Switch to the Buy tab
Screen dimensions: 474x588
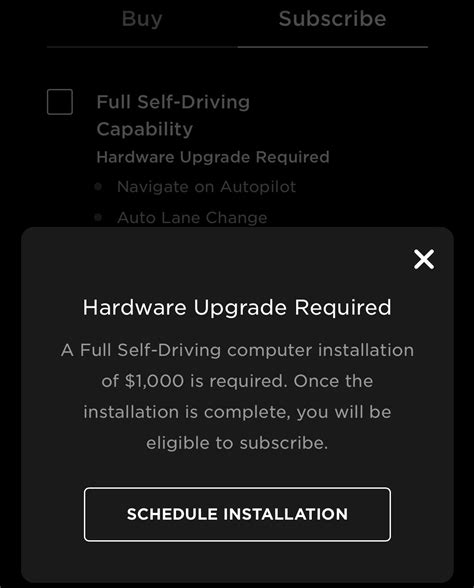click(x=142, y=19)
